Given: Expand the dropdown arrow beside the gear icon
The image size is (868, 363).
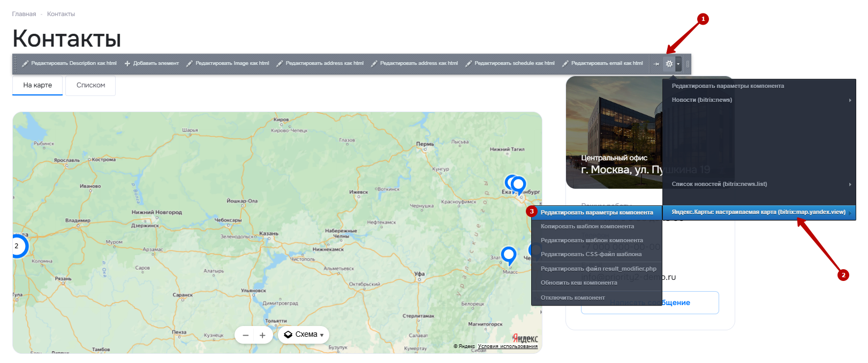Looking at the screenshot, I should 678,64.
